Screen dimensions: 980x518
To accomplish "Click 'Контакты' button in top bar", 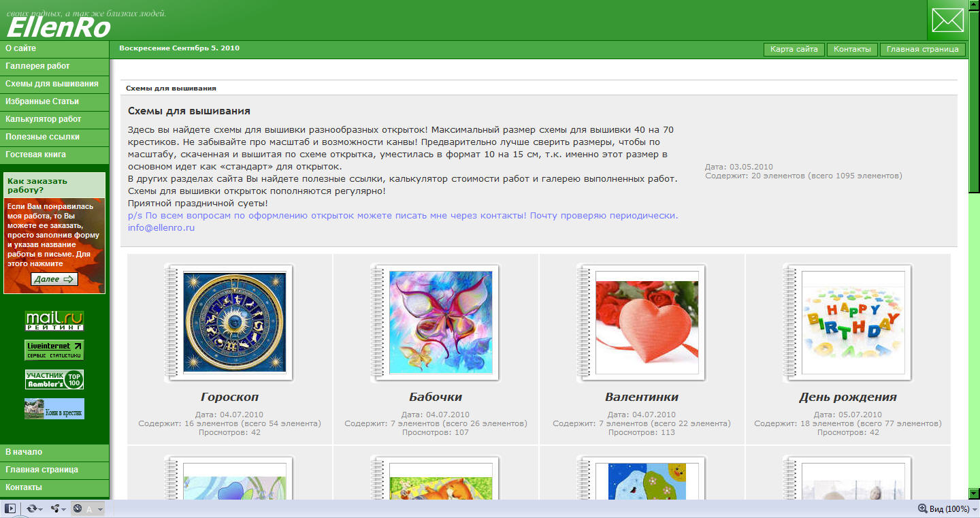I will [852, 49].
